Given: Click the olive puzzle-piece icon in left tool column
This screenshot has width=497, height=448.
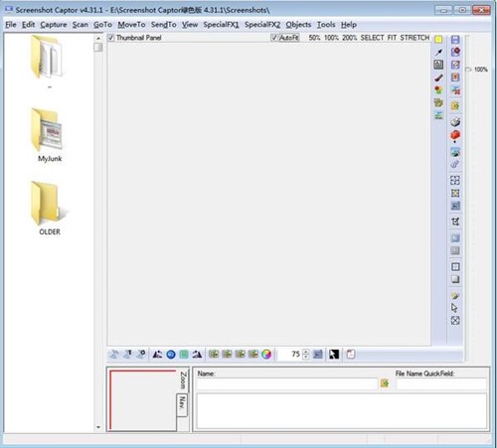Looking at the screenshot, I should (438, 103).
